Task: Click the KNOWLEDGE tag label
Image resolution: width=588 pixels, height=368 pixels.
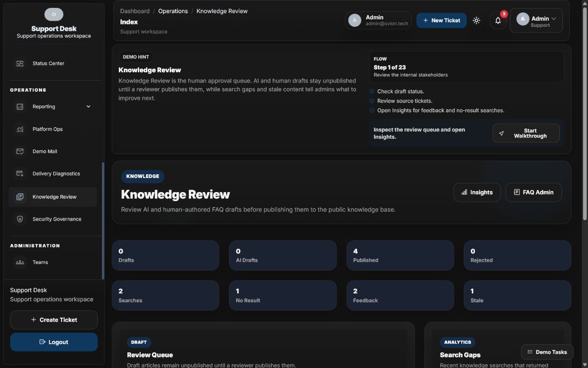Action: tap(143, 176)
